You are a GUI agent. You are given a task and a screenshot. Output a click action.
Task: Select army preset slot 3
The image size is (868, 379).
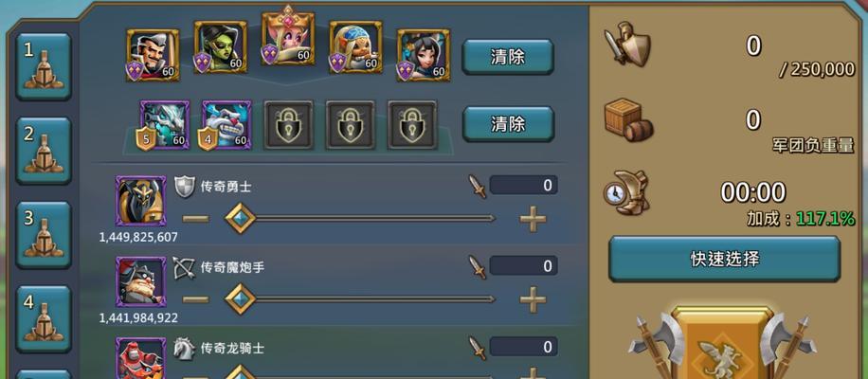(x=44, y=235)
